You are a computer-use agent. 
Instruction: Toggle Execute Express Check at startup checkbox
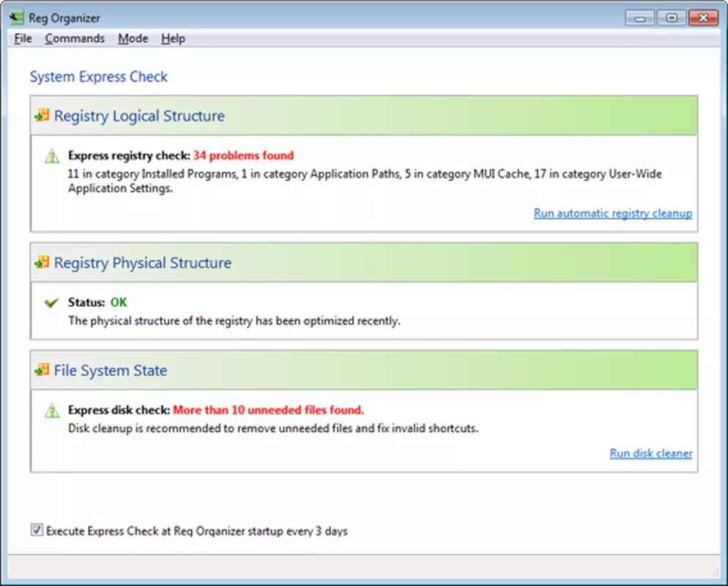[37, 530]
